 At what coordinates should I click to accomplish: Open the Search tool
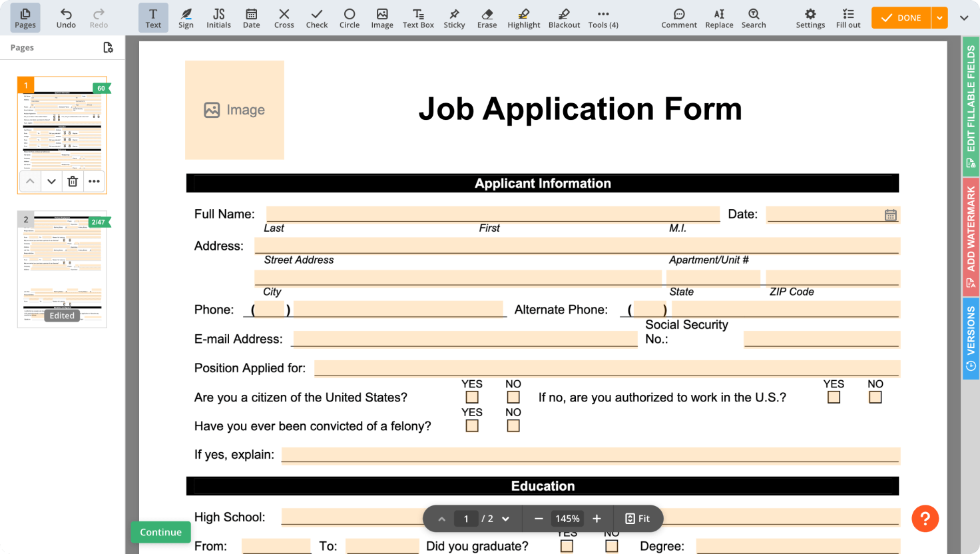(753, 17)
